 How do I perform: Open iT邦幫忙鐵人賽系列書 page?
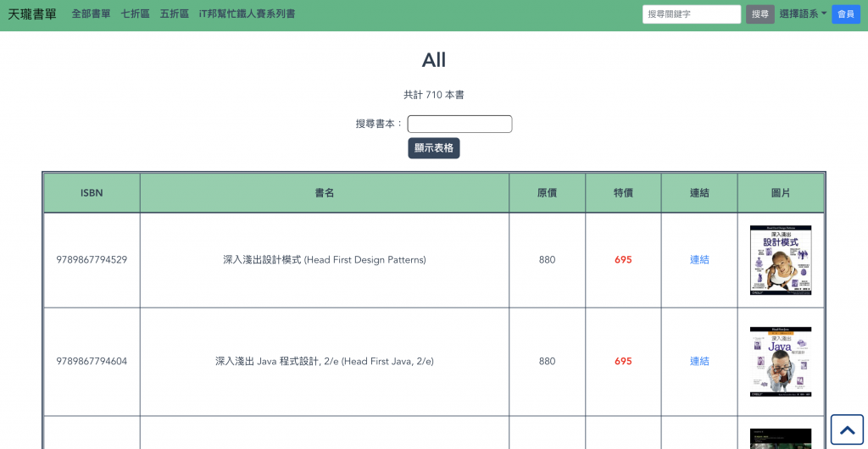point(247,14)
